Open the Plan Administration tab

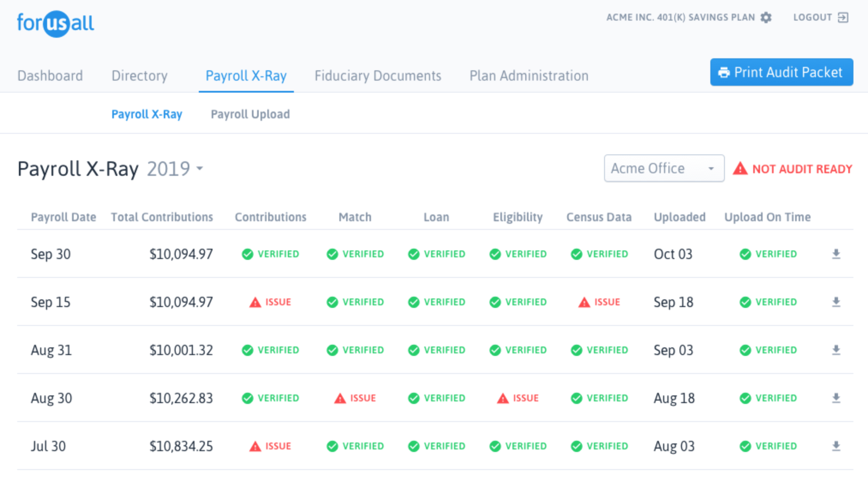tap(529, 76)
